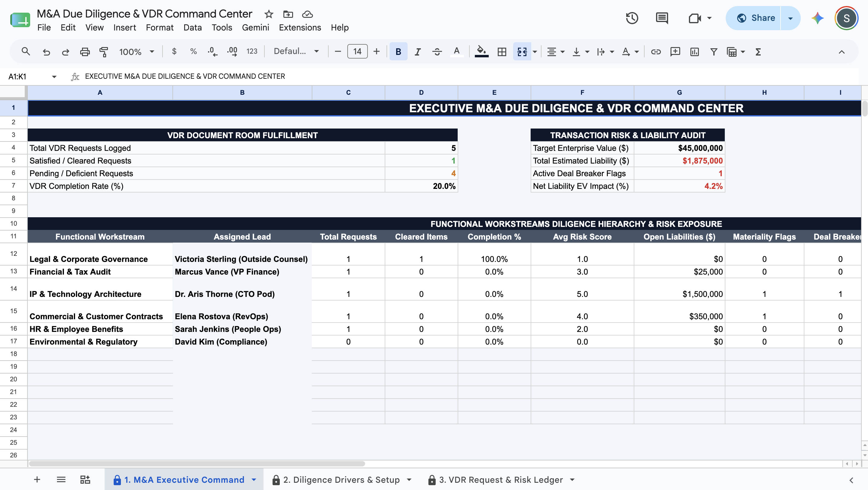This screenshot has height=490, width=868.
Task: Toggle italic formatting button
Action: point(418,52)
